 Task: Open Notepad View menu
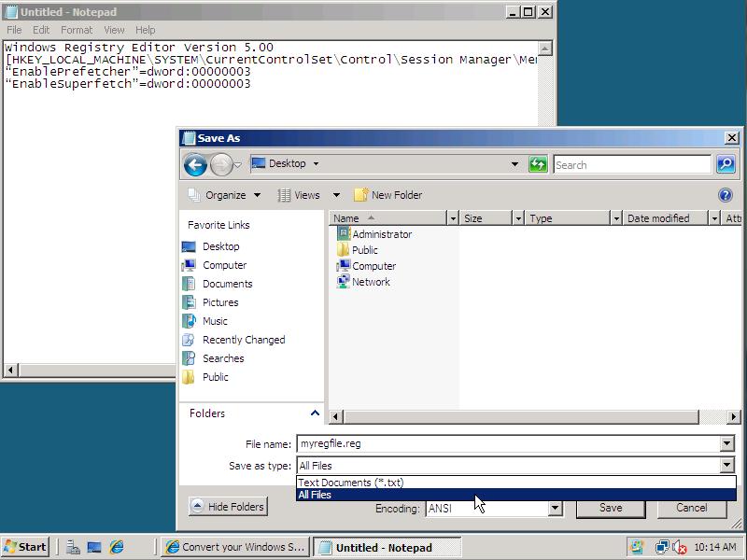click(114, 30)
